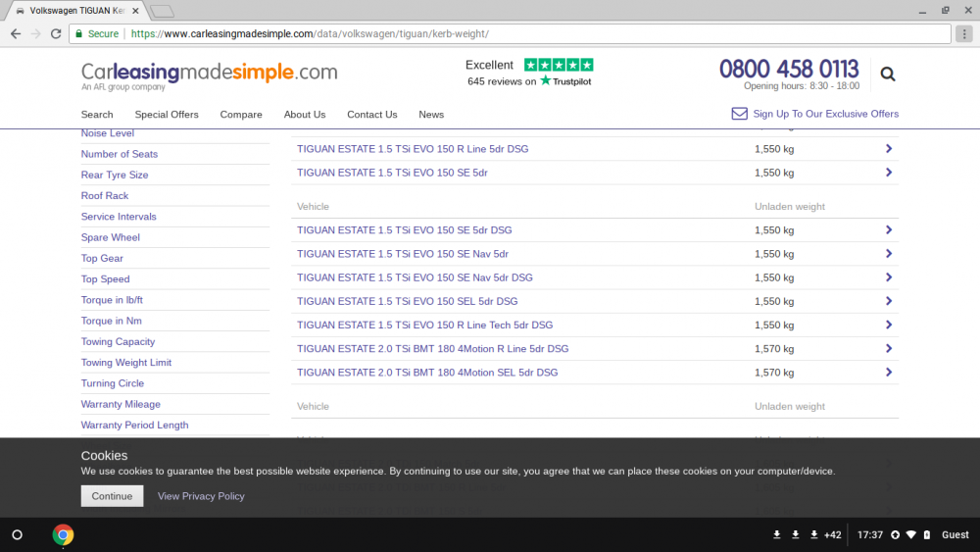
Task: Click arrow for SE Nav 5dr DSG row
Action: pos(888,277)
